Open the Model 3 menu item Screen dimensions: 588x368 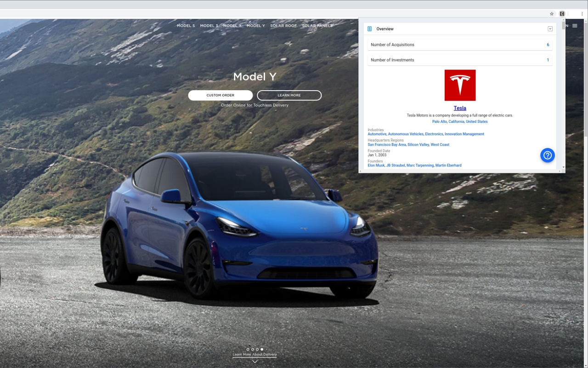click(209, 26)
